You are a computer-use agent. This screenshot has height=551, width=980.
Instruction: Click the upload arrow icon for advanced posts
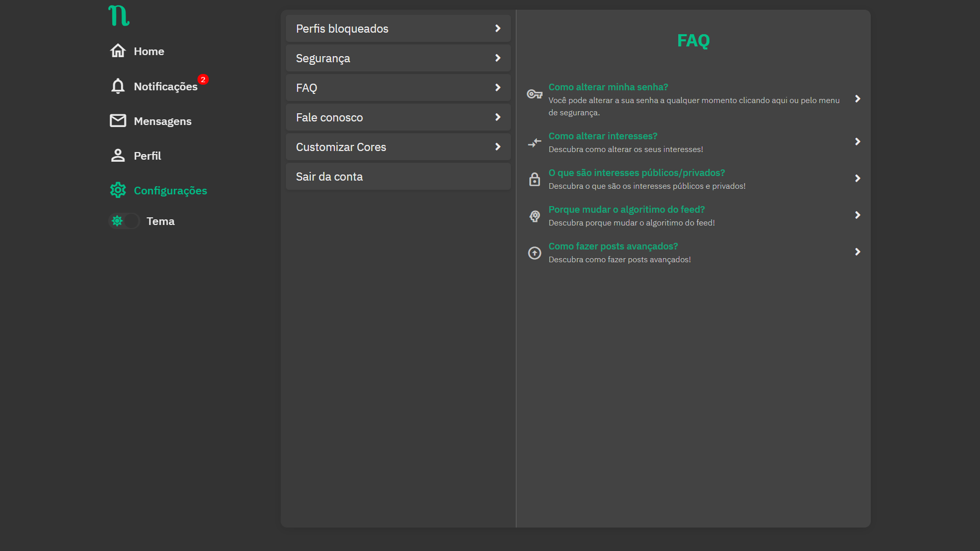[x=534, y=253]
